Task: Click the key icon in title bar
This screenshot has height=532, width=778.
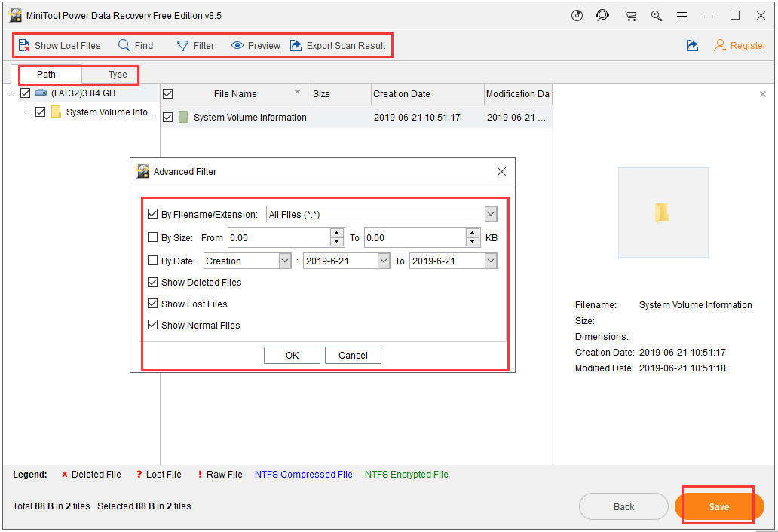Action: pos(657,16)
